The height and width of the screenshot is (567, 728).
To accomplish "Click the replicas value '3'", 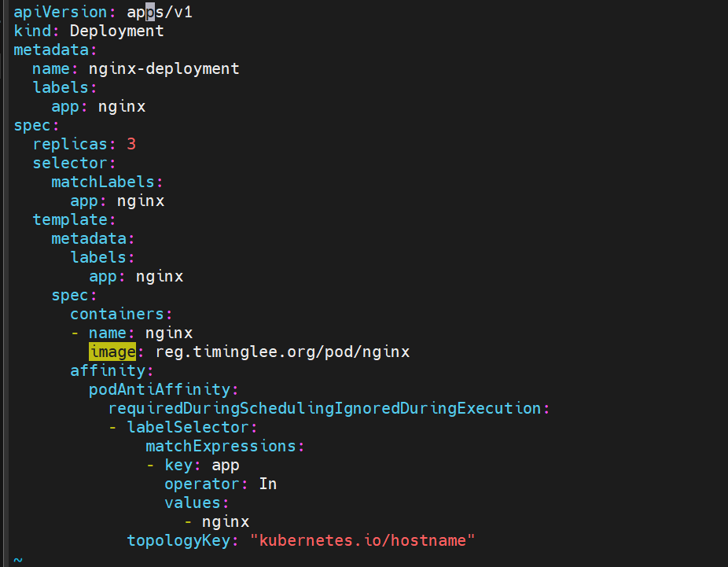I will pyautogui.click(x=131, y=145).
